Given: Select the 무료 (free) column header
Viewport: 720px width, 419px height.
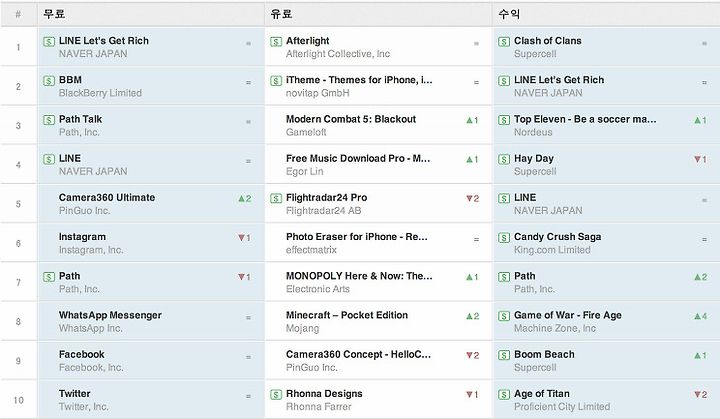Looking at the screenshot, I should [x=151, y=14].
